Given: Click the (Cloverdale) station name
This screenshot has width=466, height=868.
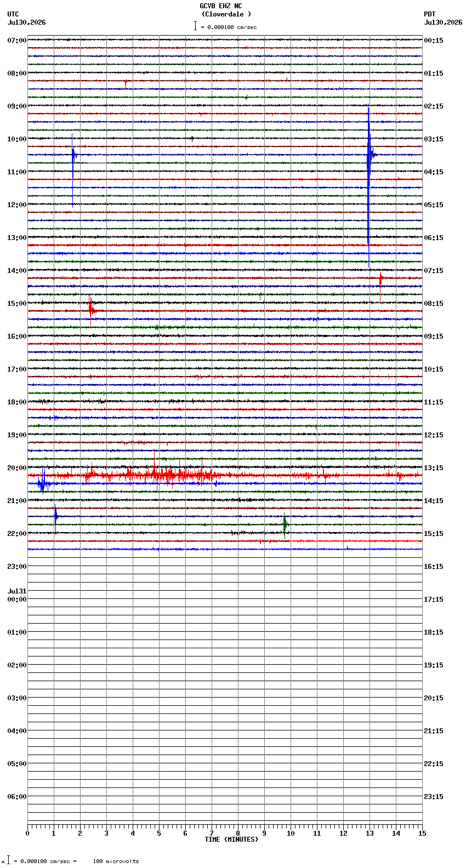Looking at the screenshot, I should coord(226,14).
